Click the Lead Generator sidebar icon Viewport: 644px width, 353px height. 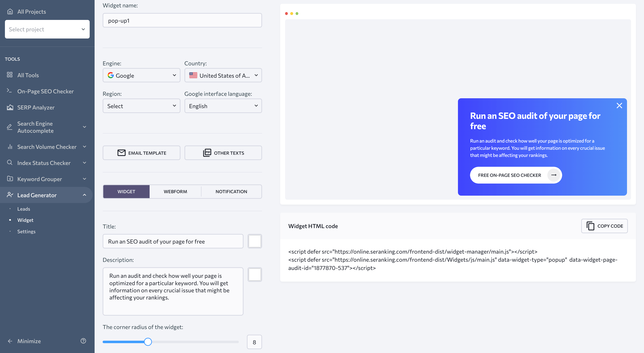[x=10, y=194]
